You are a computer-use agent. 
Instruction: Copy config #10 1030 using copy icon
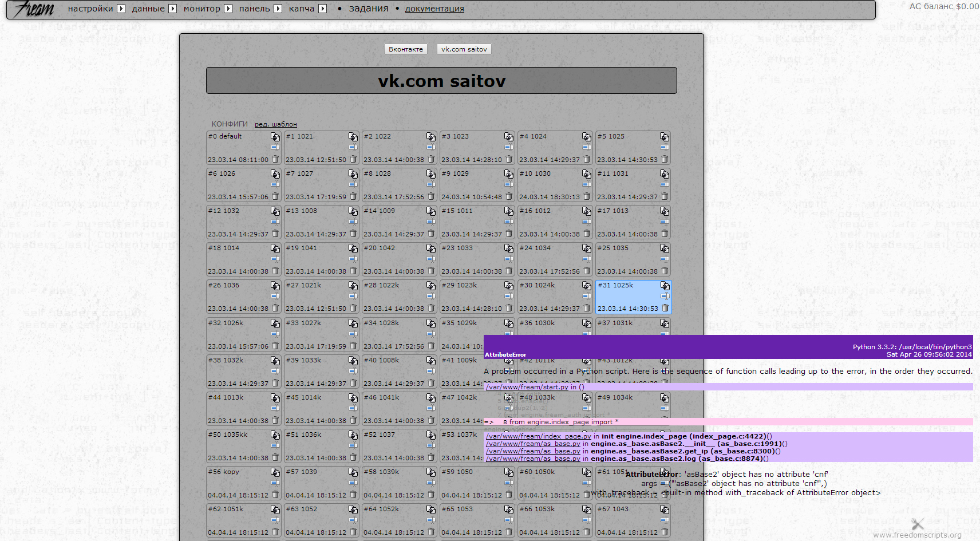[x=587, y=174]
